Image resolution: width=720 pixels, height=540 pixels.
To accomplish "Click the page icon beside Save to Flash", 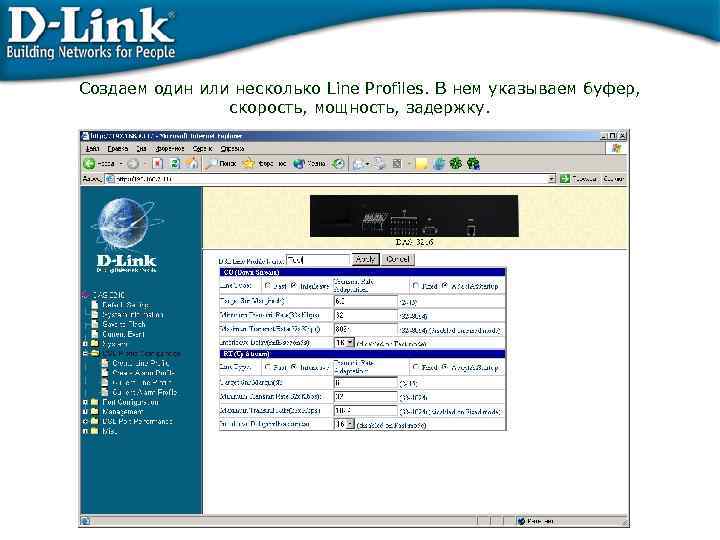I will click(95, 324).
